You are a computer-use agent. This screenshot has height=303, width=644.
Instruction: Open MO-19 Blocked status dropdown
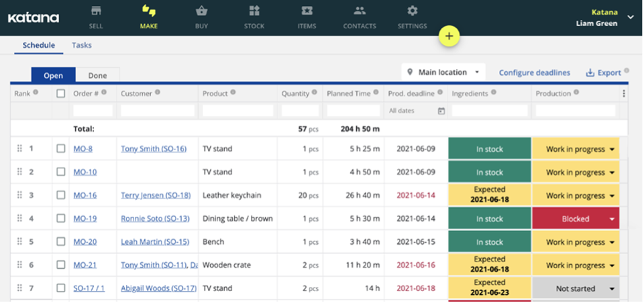pos(576,219)
